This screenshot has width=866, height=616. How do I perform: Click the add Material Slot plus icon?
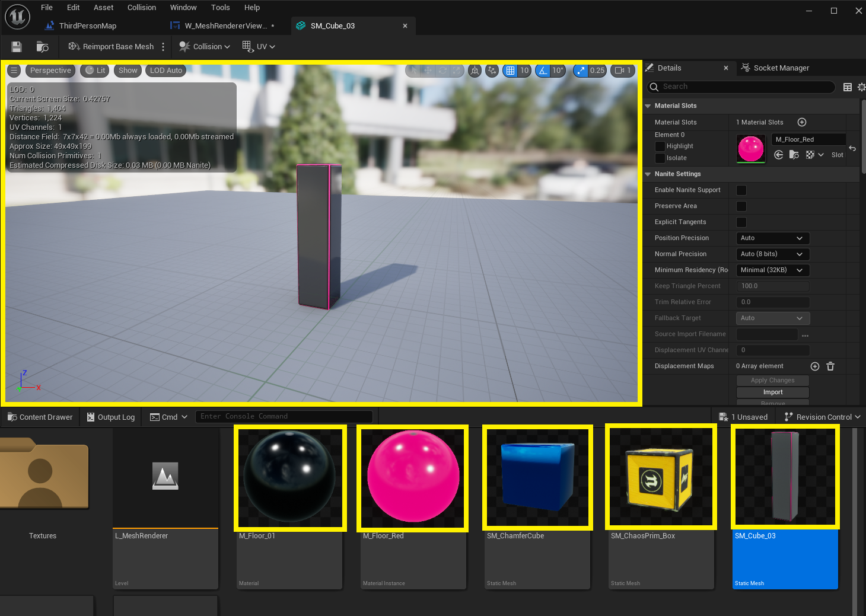coord(802,122)
